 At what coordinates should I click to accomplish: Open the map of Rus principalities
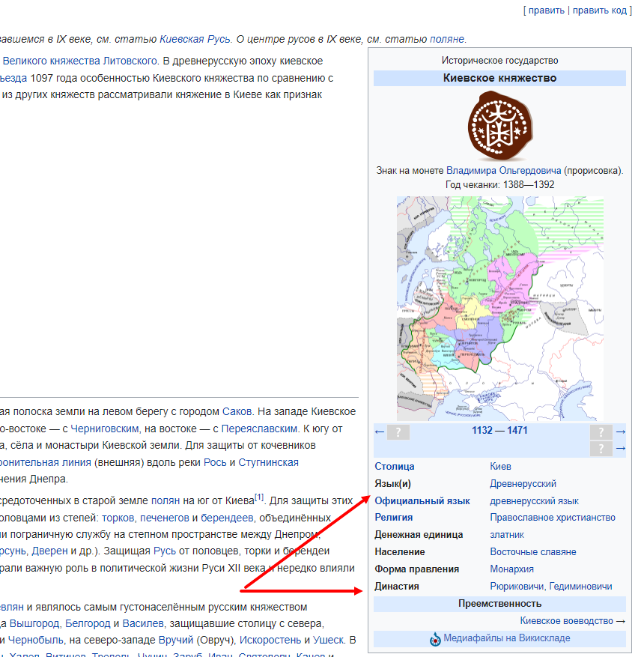[x=500, y=309]
